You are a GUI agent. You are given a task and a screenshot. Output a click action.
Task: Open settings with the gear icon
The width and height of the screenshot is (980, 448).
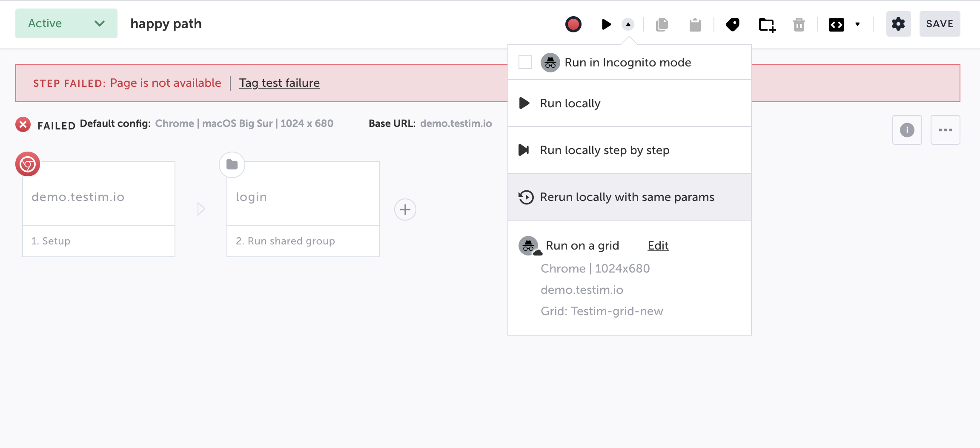point(898,24)
